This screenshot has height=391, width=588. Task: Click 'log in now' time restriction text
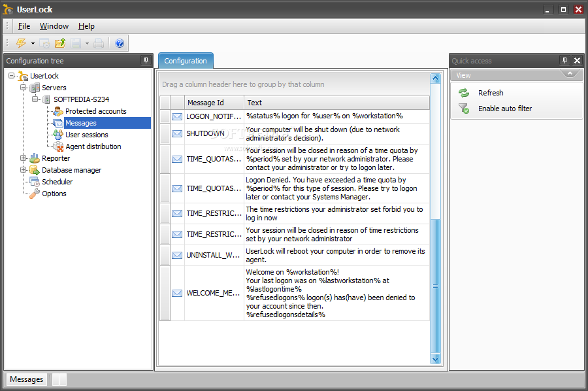pyautogui.click(x=261, y=218)
